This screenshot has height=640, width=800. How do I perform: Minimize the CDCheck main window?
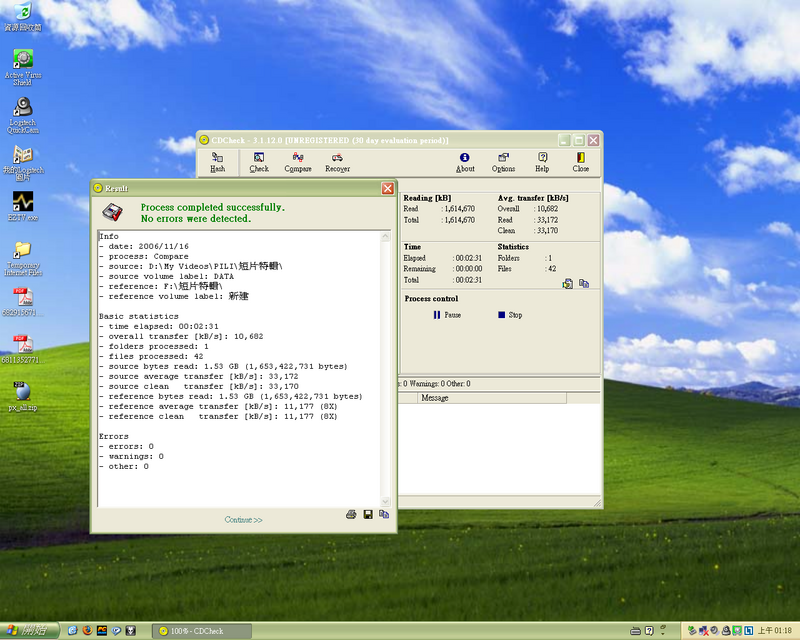pos(564,140)
